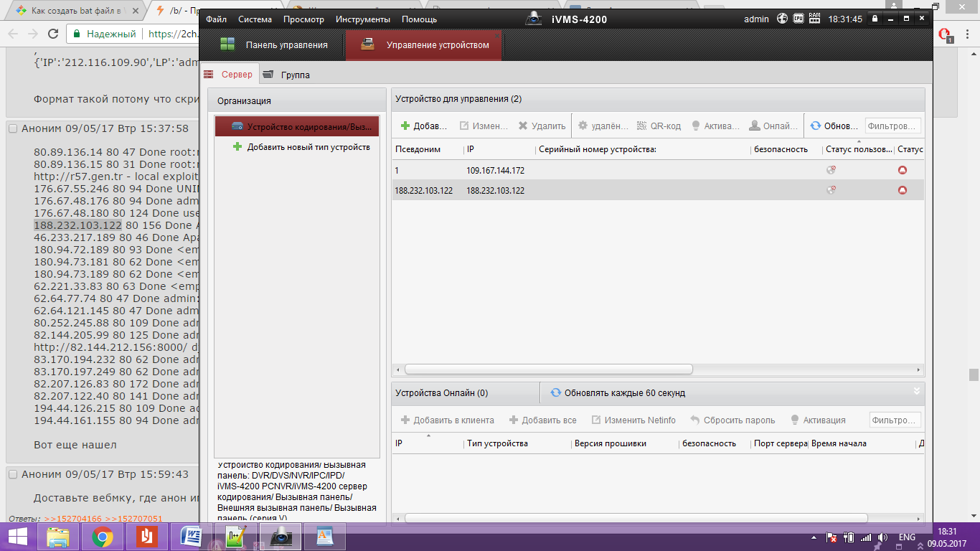Click user status icon for the bottom device row
Viewport: 980px width, 551px height.
[x=831, y=190]
